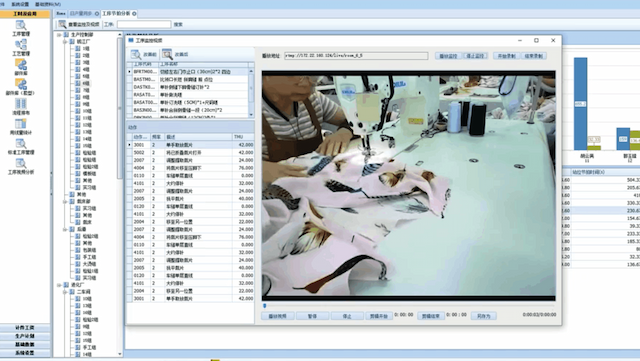The height and width of the screenshot is (361, 640).
Task: Click the process list scrollbar down arrow
Action: pos(251,115)
